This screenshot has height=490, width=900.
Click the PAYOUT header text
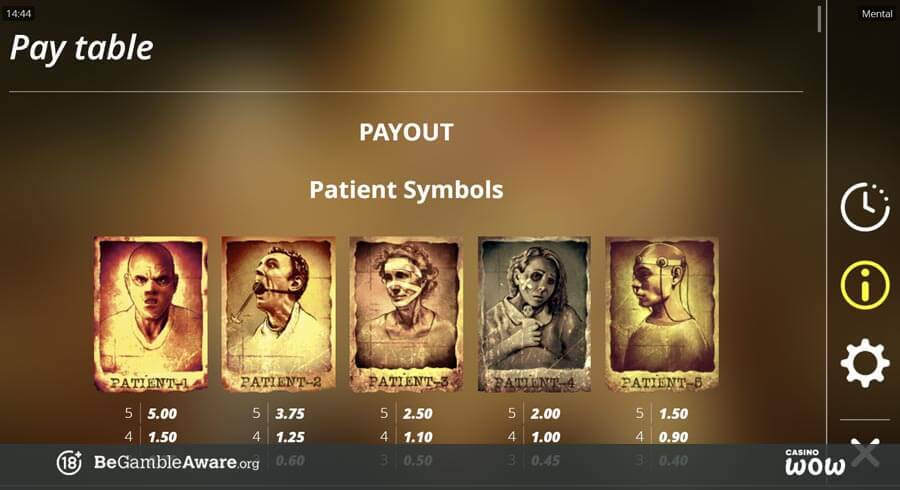coord(406,133)
